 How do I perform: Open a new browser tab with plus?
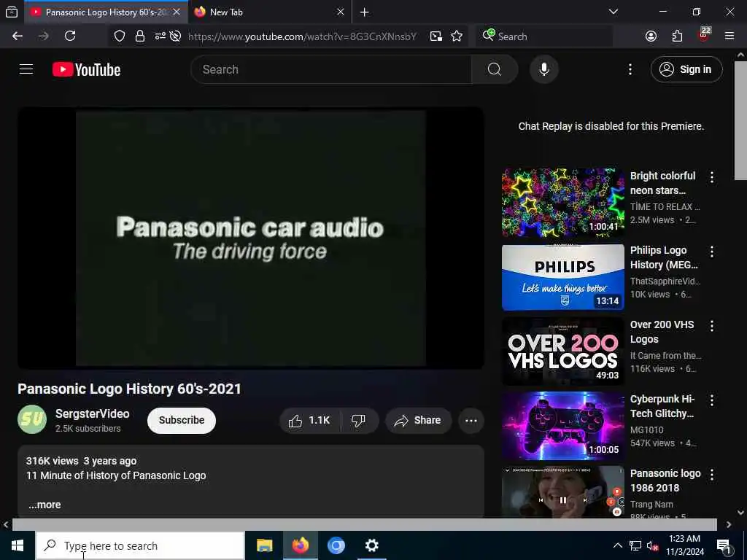click(x=365, y=12)
